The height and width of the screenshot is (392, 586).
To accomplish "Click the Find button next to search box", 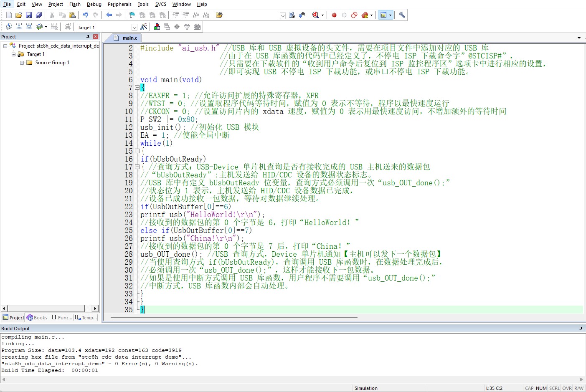I will [x=292, y=15].
